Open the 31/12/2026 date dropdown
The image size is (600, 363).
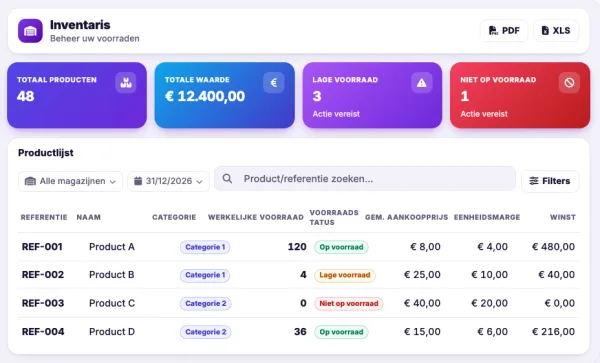168,181
